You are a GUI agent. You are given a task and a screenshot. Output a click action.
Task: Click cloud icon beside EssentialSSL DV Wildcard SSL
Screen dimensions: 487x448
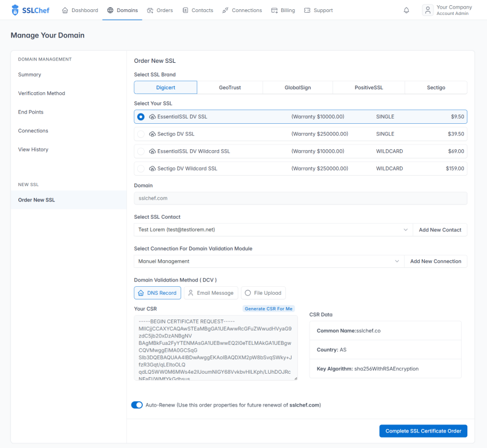152,151
